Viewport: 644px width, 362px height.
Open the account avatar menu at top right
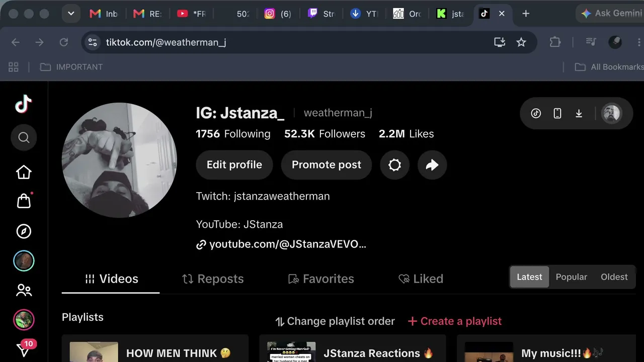(612, 113)
